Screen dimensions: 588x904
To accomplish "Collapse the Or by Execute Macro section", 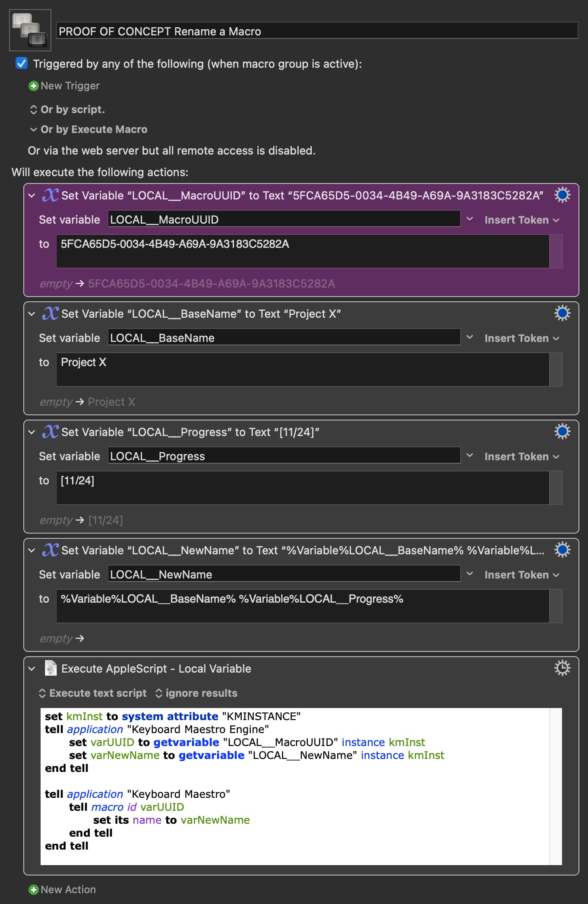I will (x=33, y=130).
